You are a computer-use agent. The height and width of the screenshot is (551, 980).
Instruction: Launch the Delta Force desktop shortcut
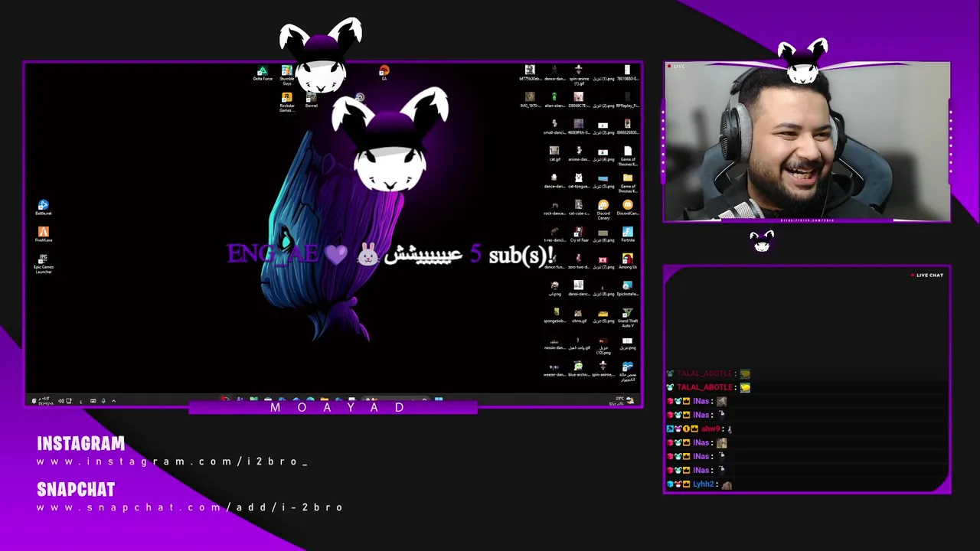point(263,73)
